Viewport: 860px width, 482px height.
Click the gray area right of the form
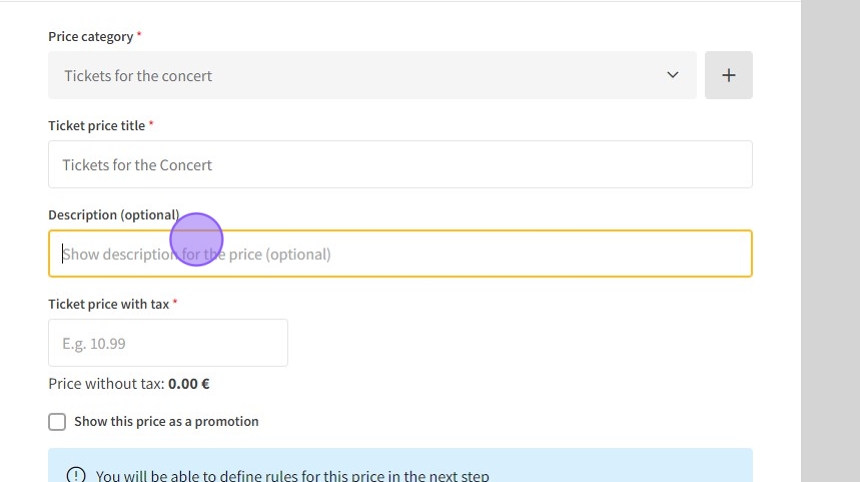830,240
